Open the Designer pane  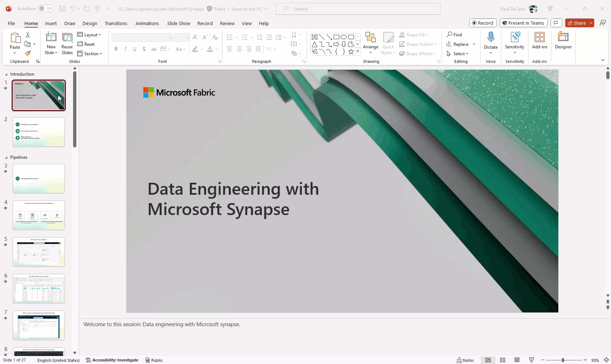pos(563,40)
